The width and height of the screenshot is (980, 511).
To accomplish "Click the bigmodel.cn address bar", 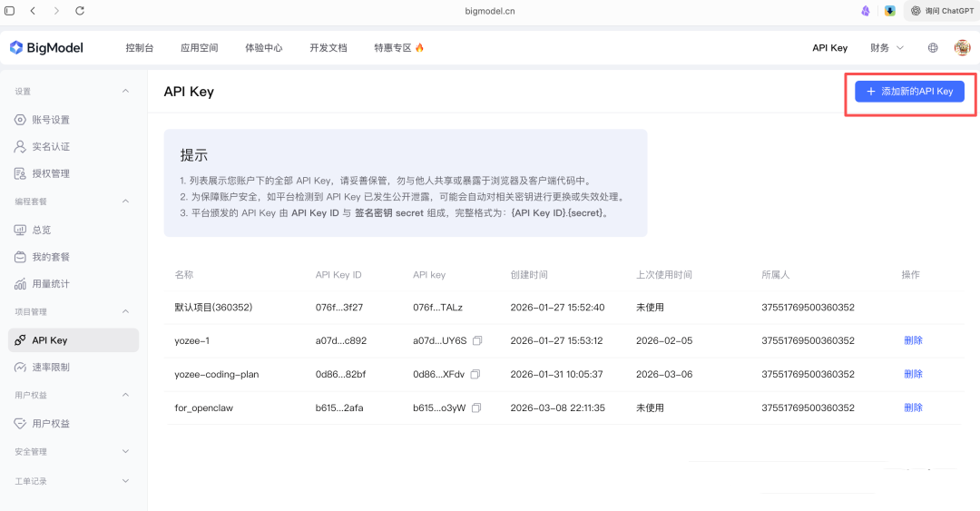I will [x=489, y=11].
